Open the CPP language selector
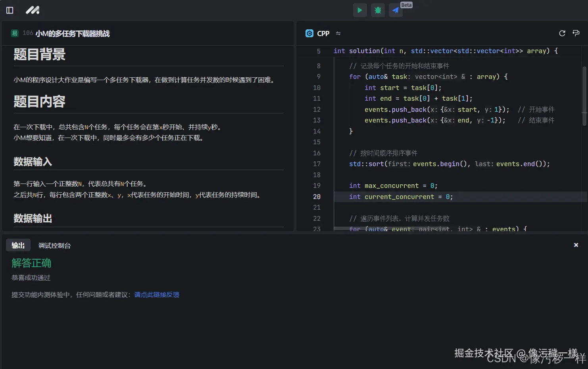The height and width of the screenshot is (369, 588). pyautogui.click(x=323, y=34)
